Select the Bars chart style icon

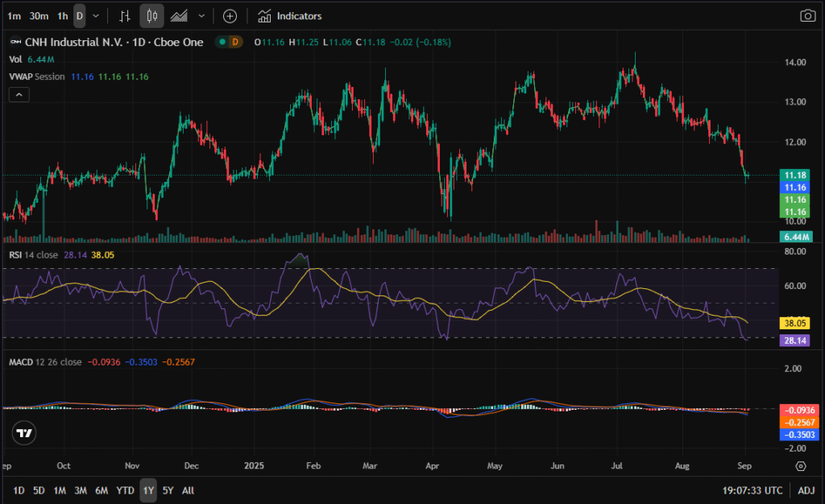click(x=124, y=16)
